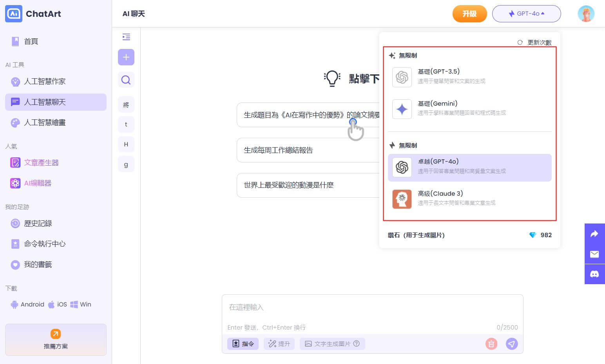Click the send paper plane icon
The image size is (605, 364).
tap(512, 344)
